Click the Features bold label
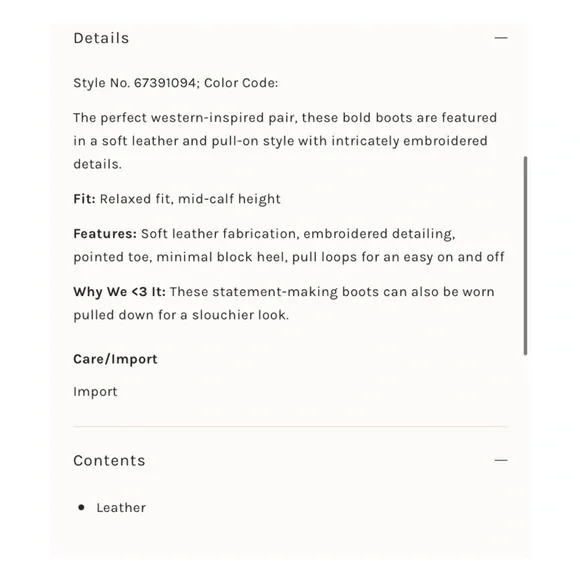 [105, 234]
